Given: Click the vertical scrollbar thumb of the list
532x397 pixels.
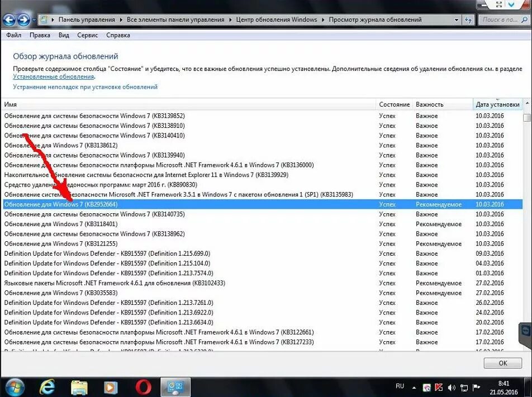Looking at the screenshot, I should click(x=527, y=117).
